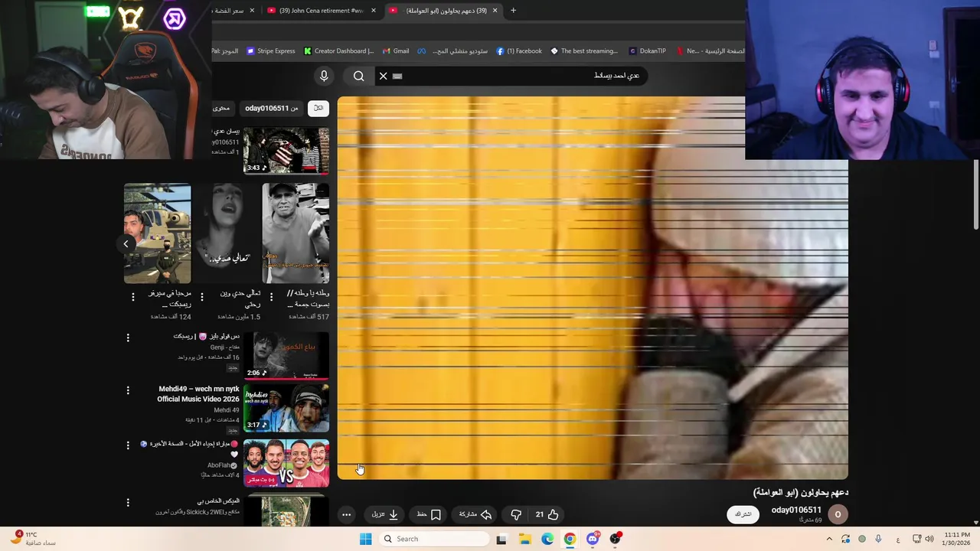The height and width of the screenshot is (551, 980).
Task: Open Discord from taskbar
Action: point(593,539)
